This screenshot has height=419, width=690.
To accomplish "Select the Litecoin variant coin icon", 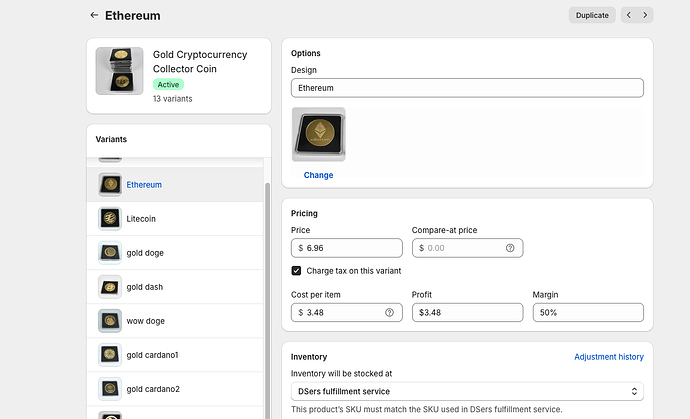I will pyautogui.click(x=110, y=218).
